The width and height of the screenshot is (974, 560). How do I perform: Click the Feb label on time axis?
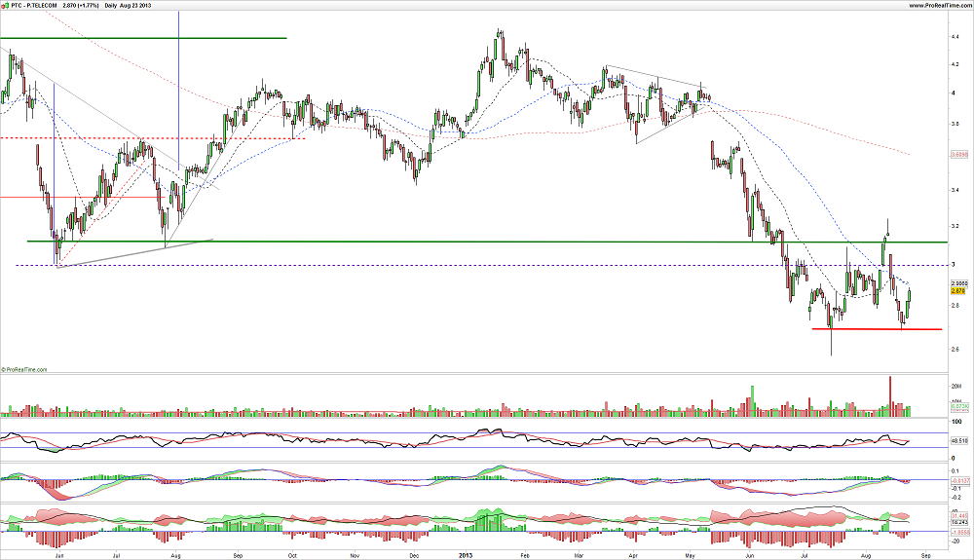pos(525,554)
